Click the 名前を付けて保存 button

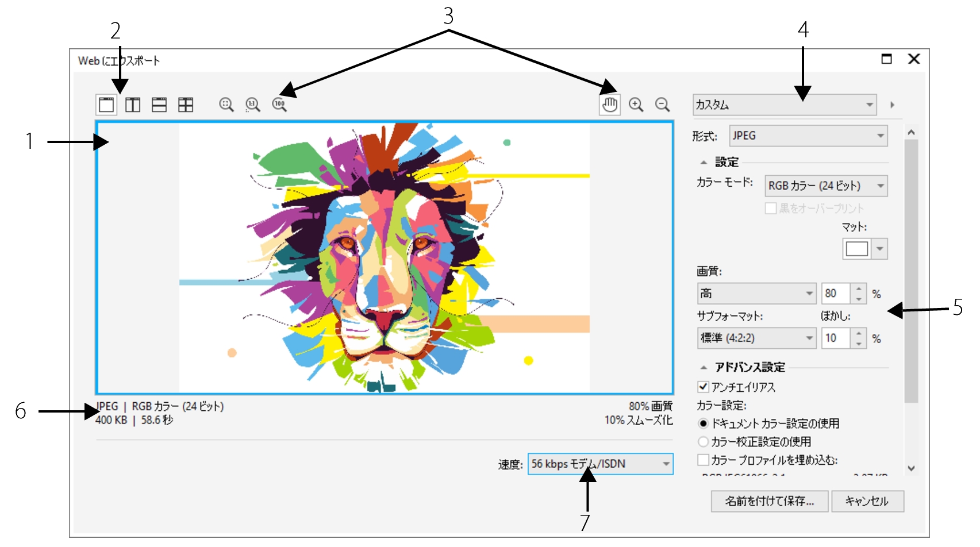(x=769, y=501)
